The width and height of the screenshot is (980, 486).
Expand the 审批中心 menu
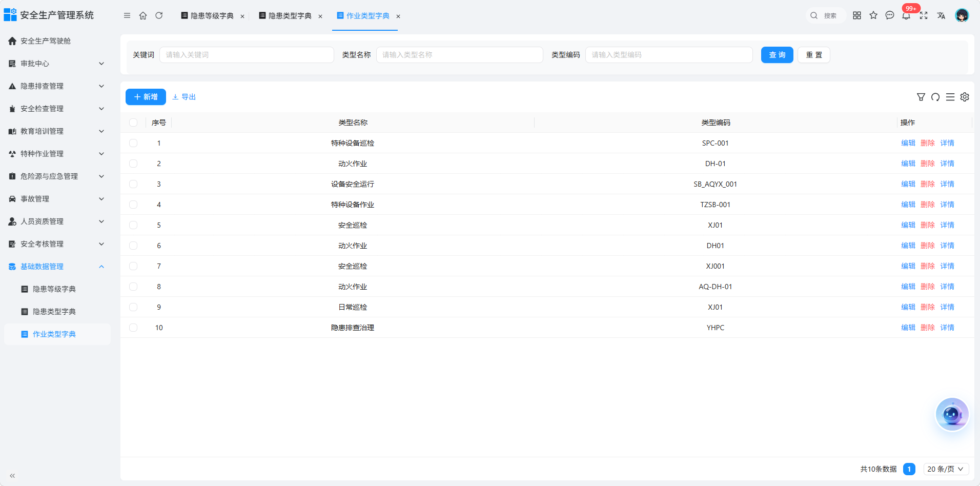(x=56, y=64)
